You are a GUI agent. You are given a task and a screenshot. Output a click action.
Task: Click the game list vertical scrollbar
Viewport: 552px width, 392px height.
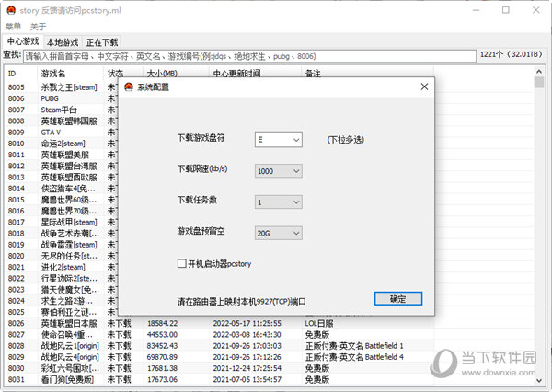tap(539, 230)
